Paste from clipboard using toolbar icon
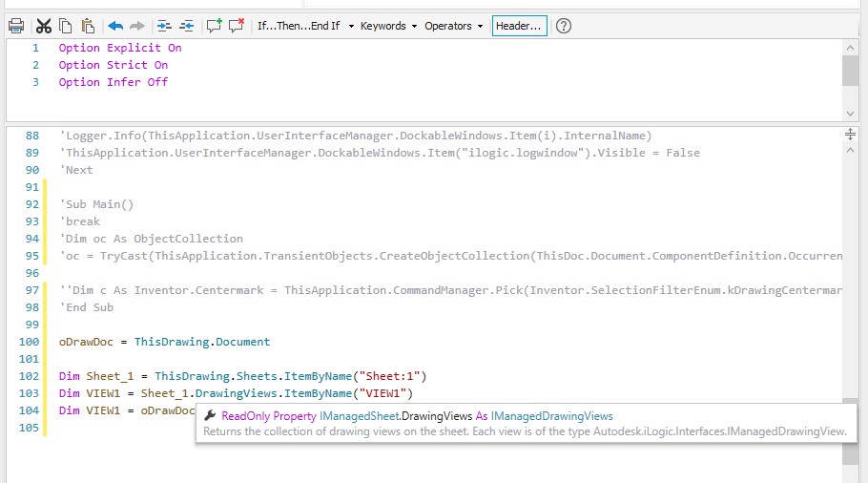 [88, 26]
